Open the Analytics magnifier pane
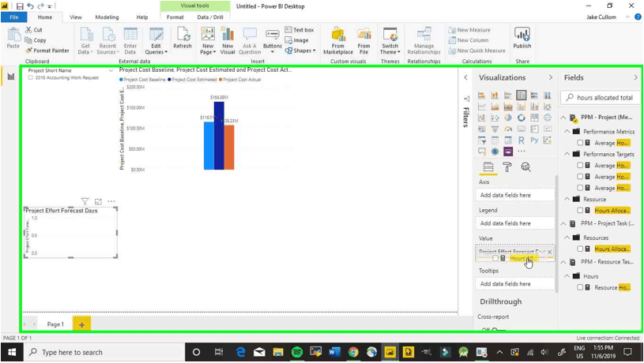Screen dimensions: 644x363 click(525, 167)
